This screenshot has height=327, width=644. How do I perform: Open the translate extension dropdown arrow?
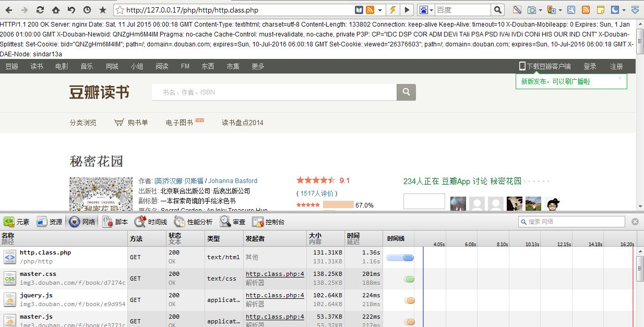point(560,10)
